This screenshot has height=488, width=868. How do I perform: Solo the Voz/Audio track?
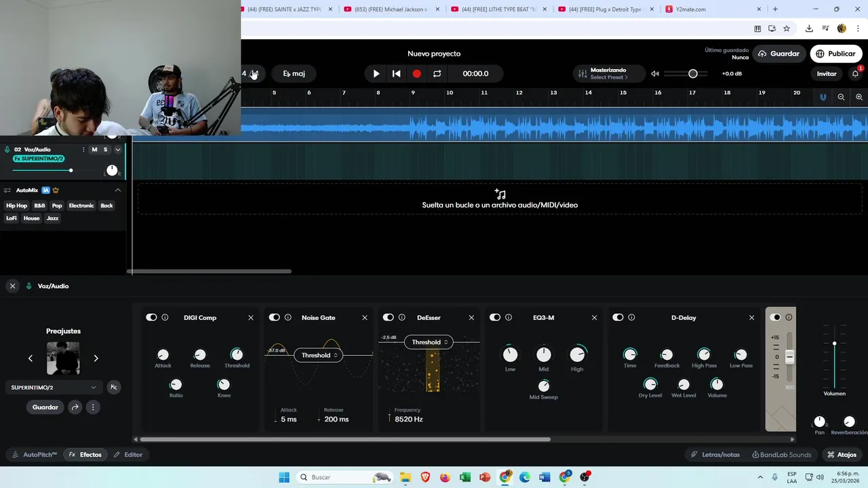[105, 149]
